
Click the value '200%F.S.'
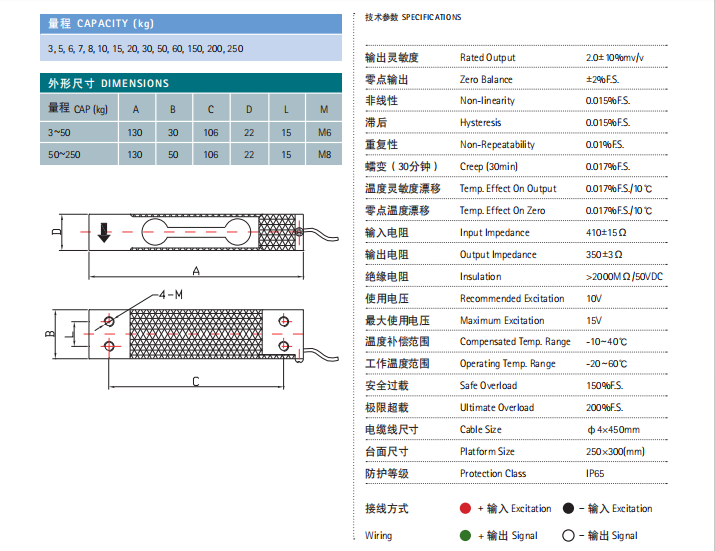604,407
